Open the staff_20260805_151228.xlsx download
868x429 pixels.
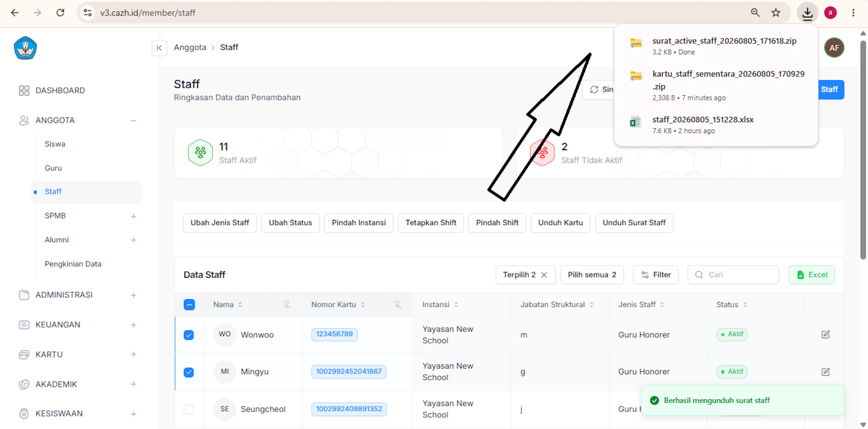(716, 125)
